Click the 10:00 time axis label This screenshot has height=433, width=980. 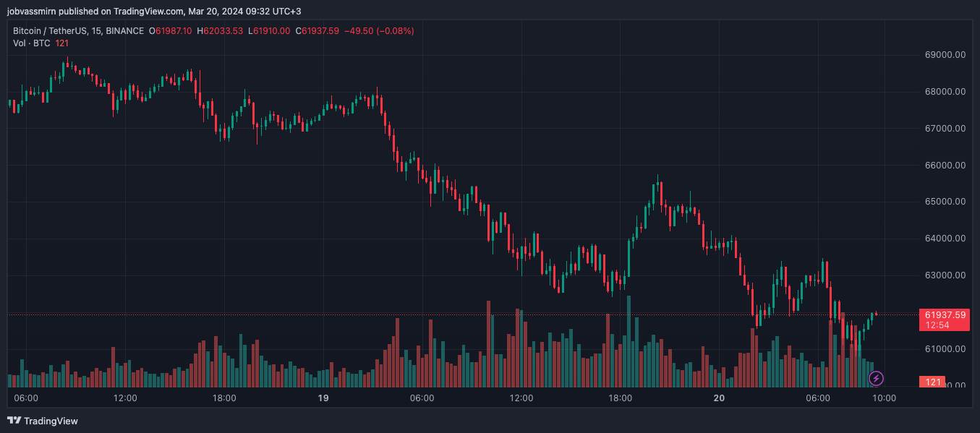pos(884,398)
